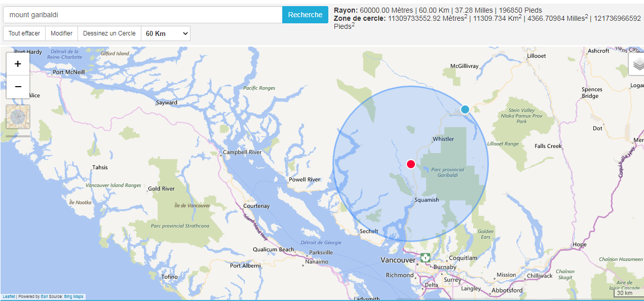Follow the Bing Maps source link
This screenshot has width=644, height=301.
(73, 296)
